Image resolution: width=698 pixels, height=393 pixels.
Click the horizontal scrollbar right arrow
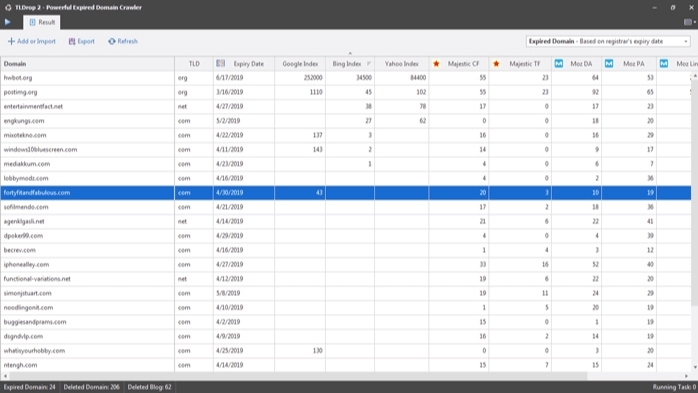tap(687, 376)
